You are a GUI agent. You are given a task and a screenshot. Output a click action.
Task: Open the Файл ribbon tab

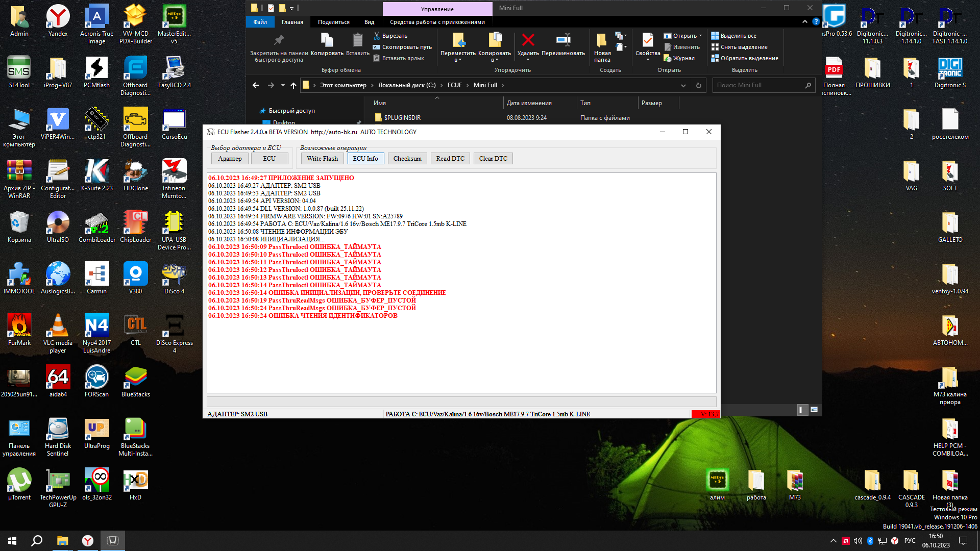[260, 22]
